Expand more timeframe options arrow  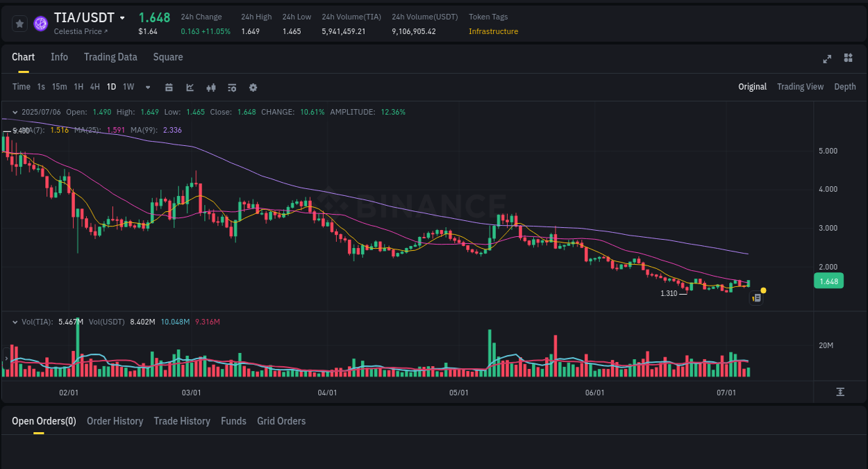coord(147,87)
